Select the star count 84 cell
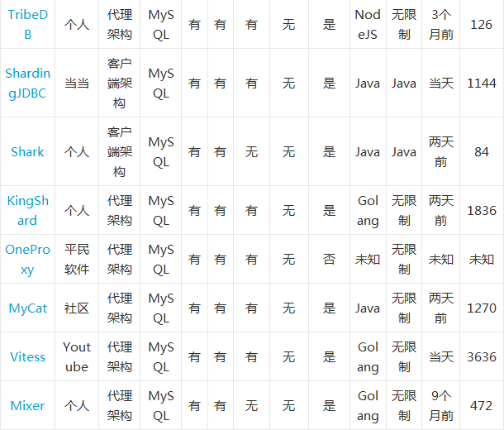 [x=482, y=152]
